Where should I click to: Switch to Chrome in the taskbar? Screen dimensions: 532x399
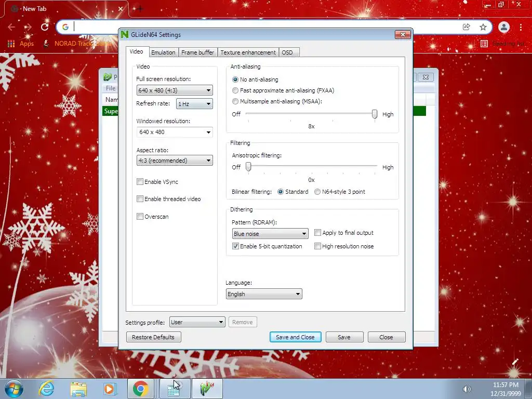(x=140, y=389)
